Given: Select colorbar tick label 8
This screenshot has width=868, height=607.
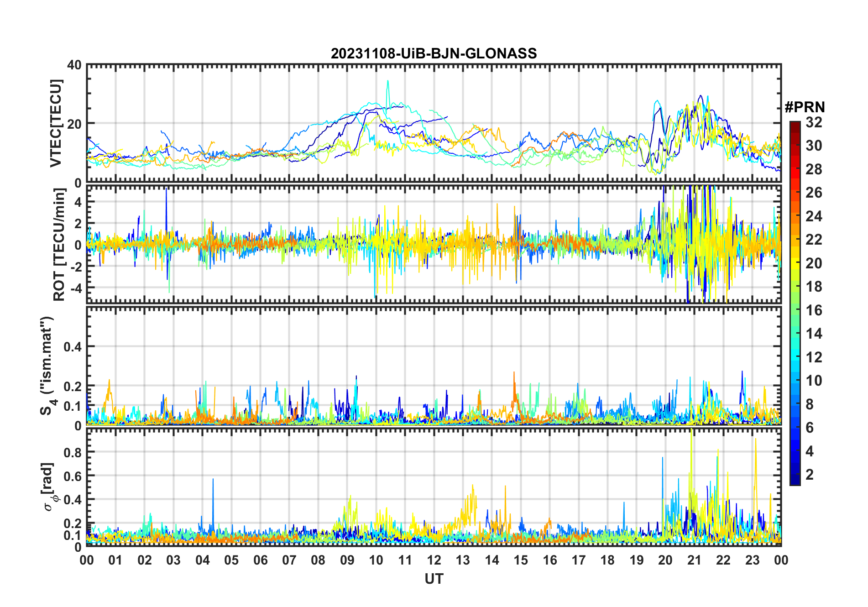Looking at the screenshot, I should click(810, 404).
